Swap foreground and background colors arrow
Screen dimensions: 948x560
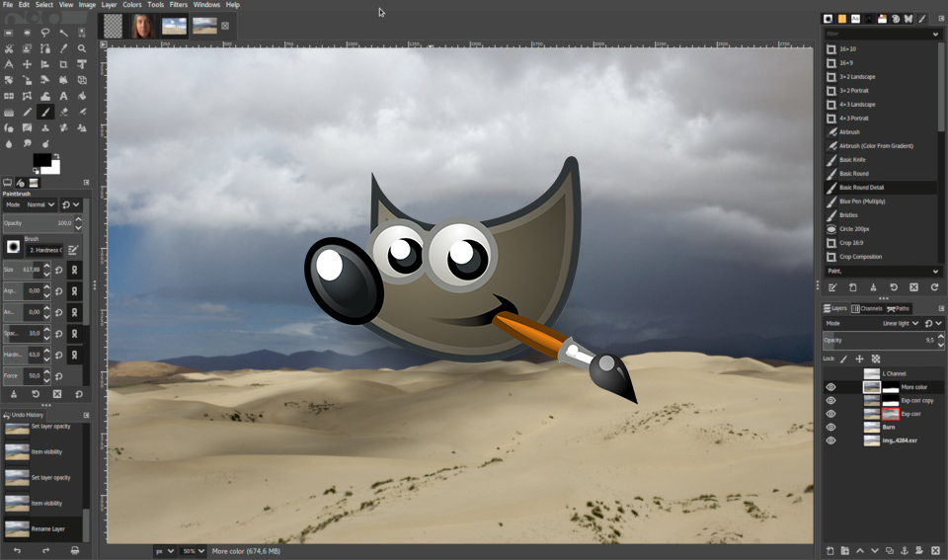(56, 156)
